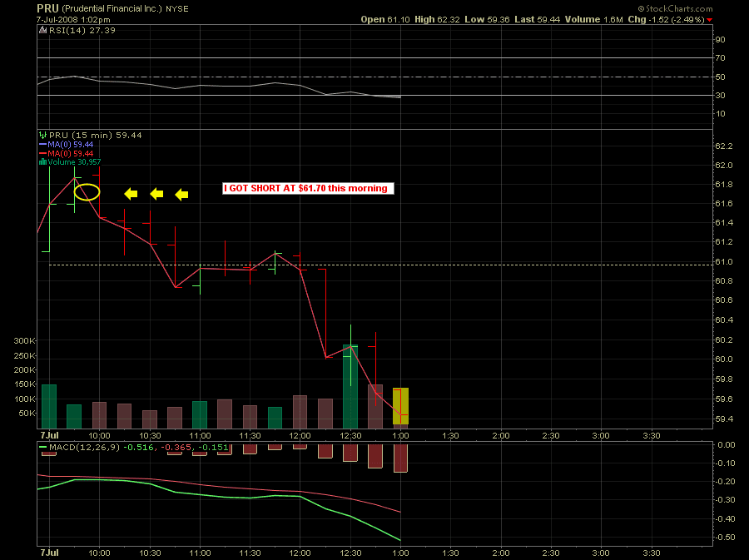Image resolution: width=749 pixels, height=560 pixels.
Task: Click the "RSI(14) 27.39" panel label
Action: [82, 31]
